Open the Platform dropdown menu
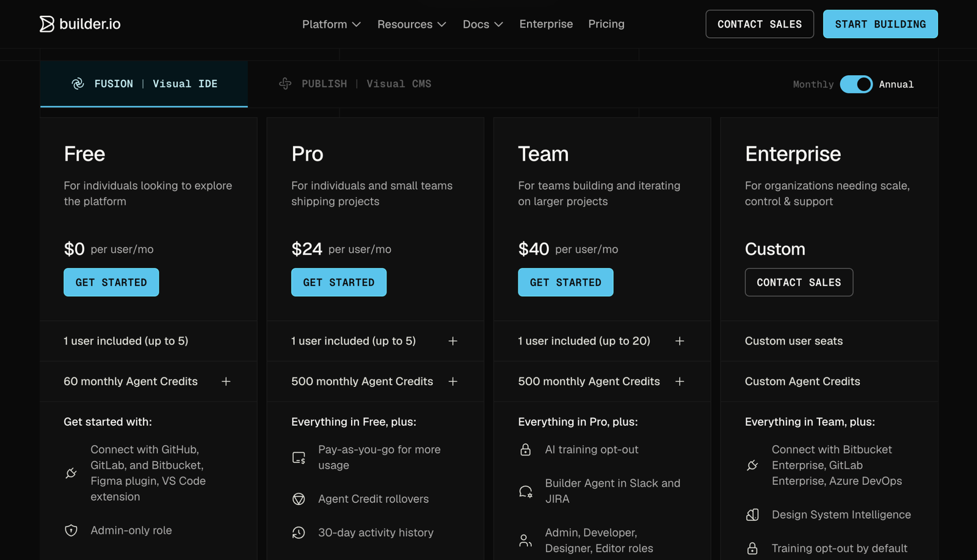977x560 pixels. coord(332,24)
